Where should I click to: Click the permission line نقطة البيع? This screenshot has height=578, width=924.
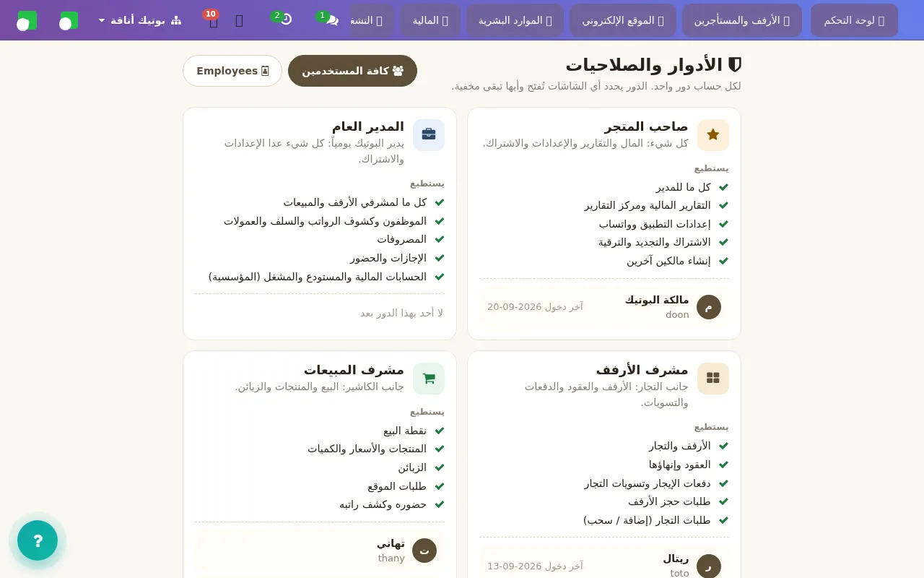(x=405, y=431)
